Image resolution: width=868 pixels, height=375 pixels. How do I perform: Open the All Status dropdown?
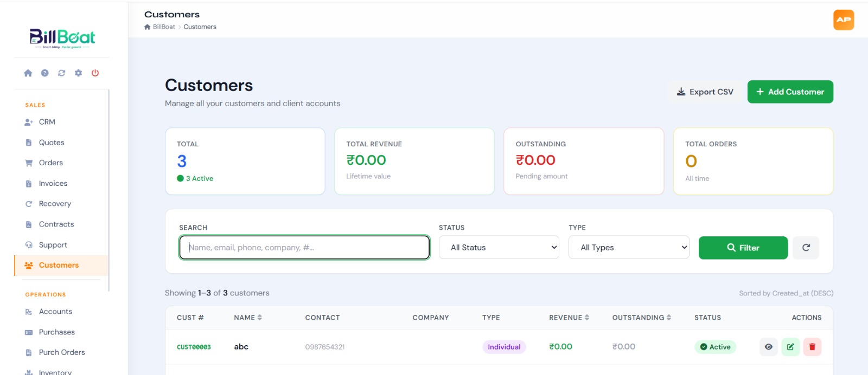[499, 248]
